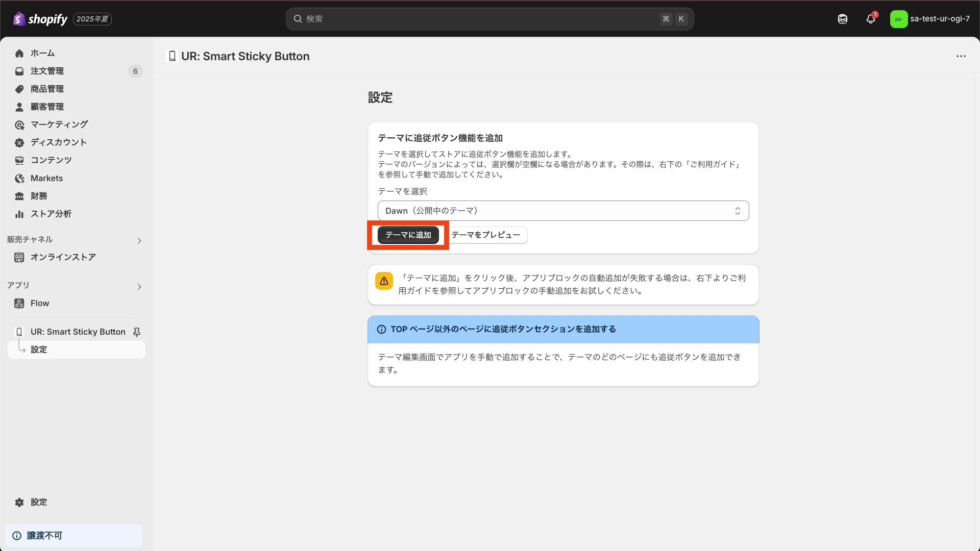Click the マーケティング target icon

pos(19,124)
